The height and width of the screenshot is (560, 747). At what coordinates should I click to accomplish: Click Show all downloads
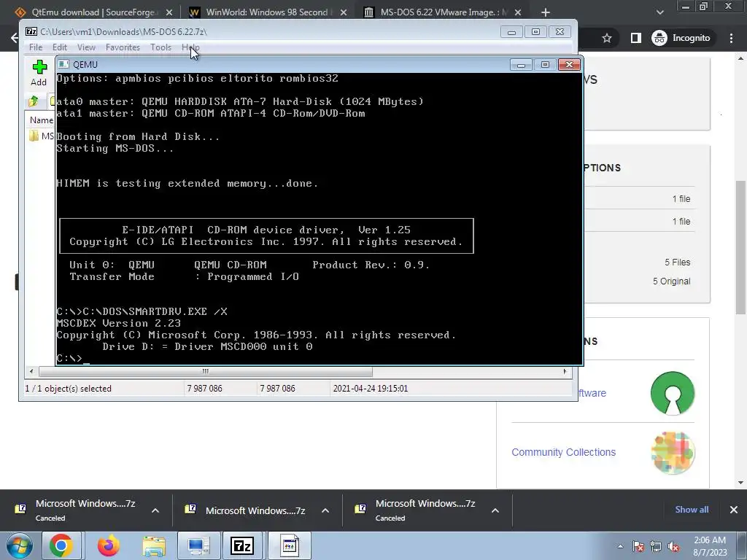pos(692,510)
